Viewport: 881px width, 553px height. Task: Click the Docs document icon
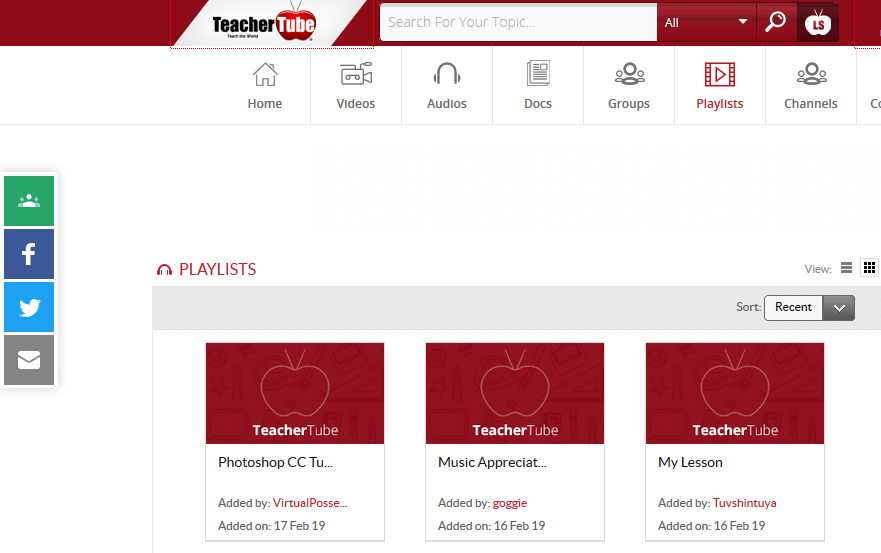pyautogui.click(x=538, y=74)
